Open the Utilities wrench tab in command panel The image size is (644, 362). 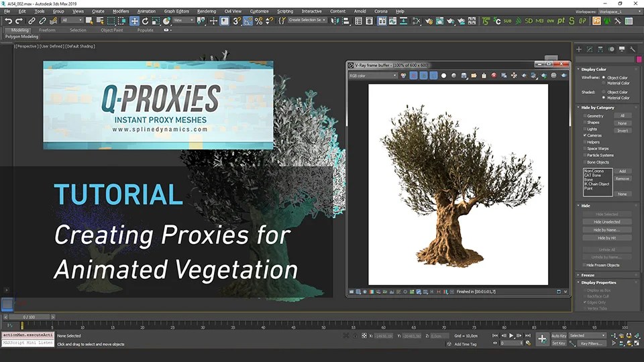(x=633, y=49)
